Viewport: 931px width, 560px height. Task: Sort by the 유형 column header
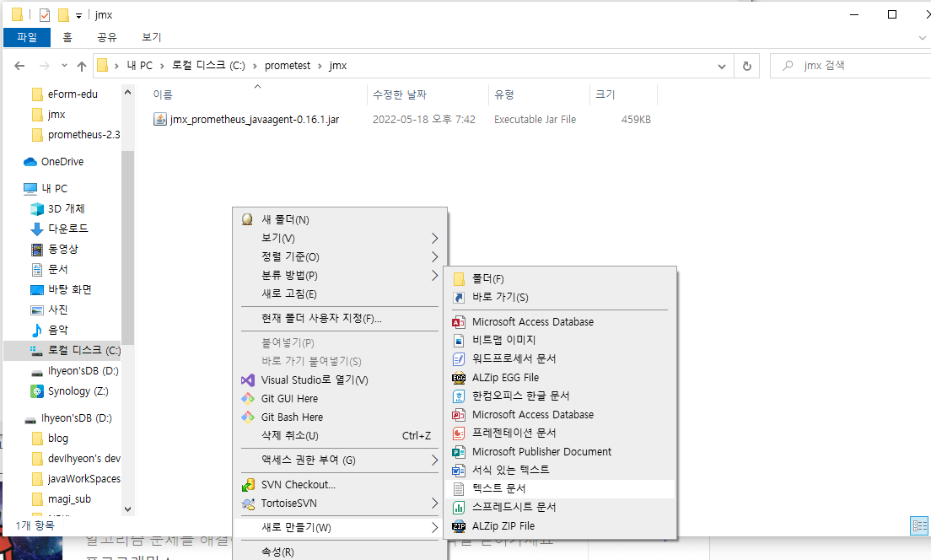tap(504, 94)
